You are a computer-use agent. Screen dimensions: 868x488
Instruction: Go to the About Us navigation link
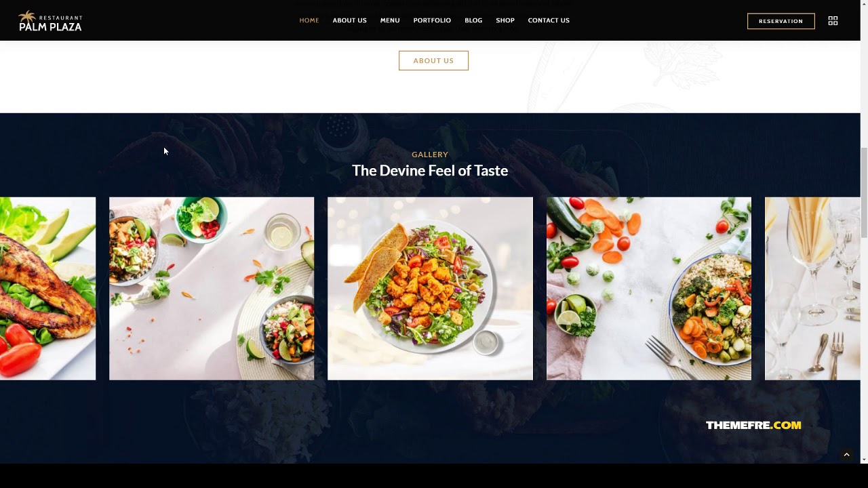pos(350,20)
